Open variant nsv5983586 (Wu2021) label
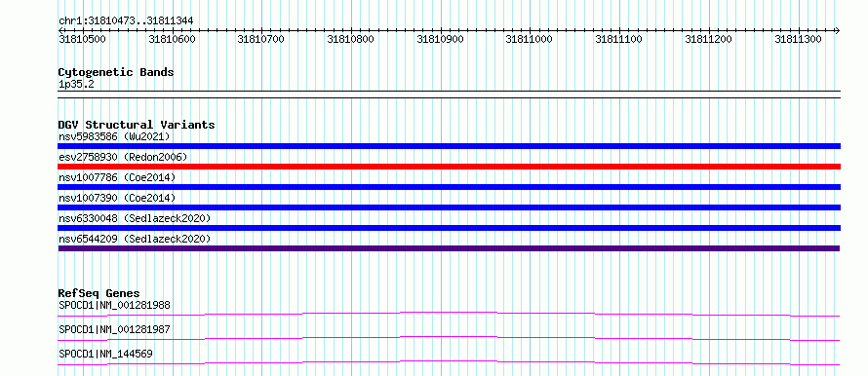This screenshot has height=376, width=868. [x=114, y=136]
